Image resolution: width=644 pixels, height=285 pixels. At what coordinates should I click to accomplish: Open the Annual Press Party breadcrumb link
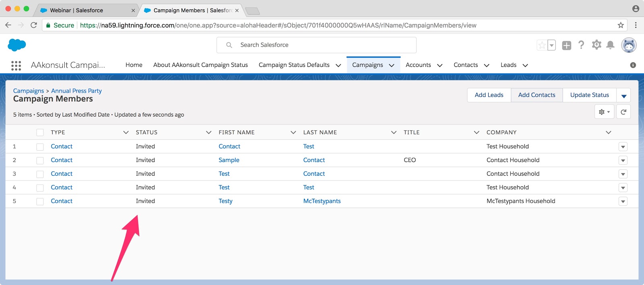pos(76,91)
